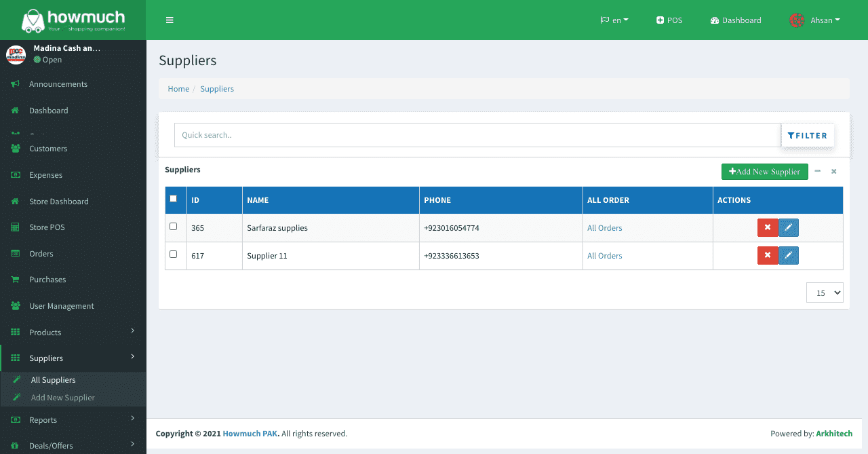Click the Arkhitech footer link

[x=834, y=434]
